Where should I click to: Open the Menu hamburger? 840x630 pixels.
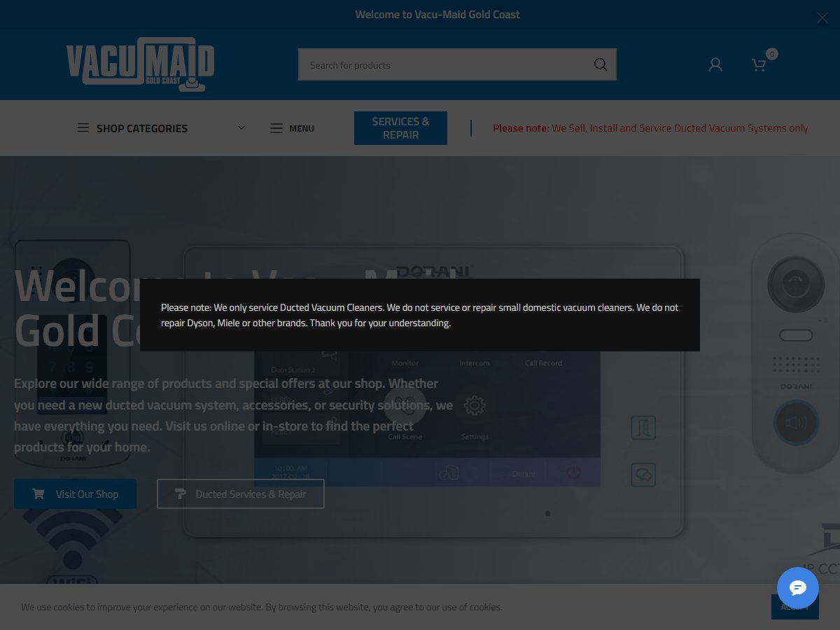292,128
